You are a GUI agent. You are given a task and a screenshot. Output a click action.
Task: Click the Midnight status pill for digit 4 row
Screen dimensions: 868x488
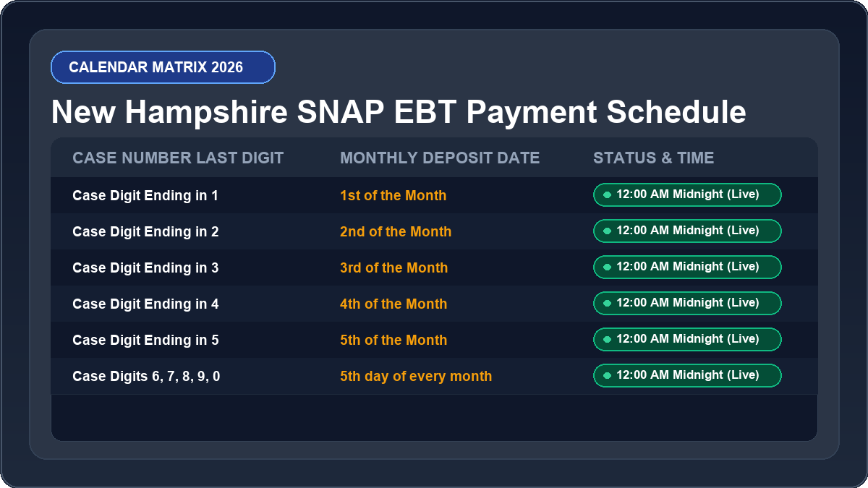(x=687, y=303)
